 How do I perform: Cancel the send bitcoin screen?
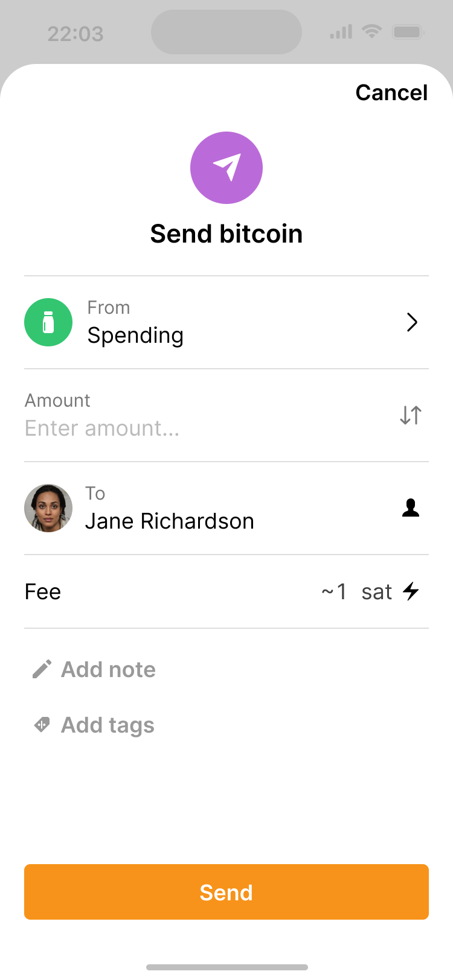pyautogui.click(x=391, y=92)
